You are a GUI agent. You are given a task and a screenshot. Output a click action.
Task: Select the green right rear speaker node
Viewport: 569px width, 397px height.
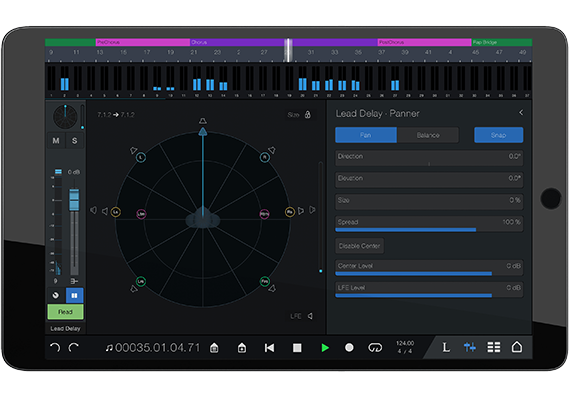265,281
